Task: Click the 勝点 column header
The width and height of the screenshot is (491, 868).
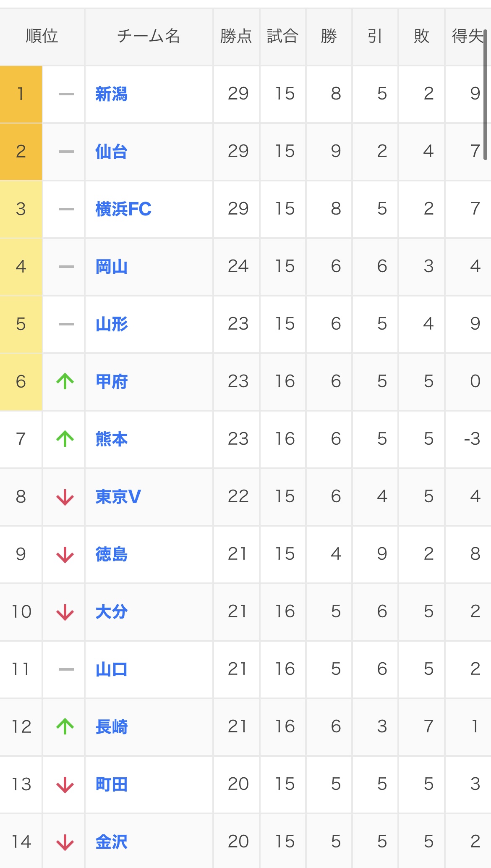Action: tap(236, 36)
